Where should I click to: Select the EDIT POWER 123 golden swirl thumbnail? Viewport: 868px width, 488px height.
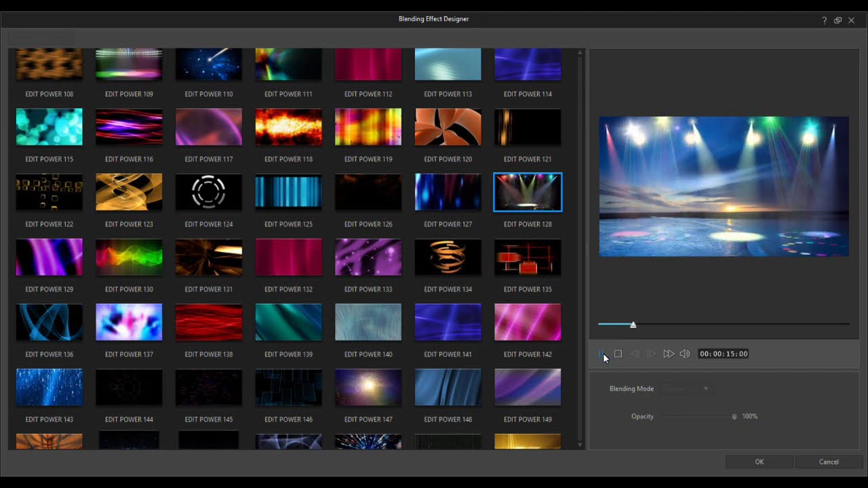pyautogui.click(x=129, y=192)
